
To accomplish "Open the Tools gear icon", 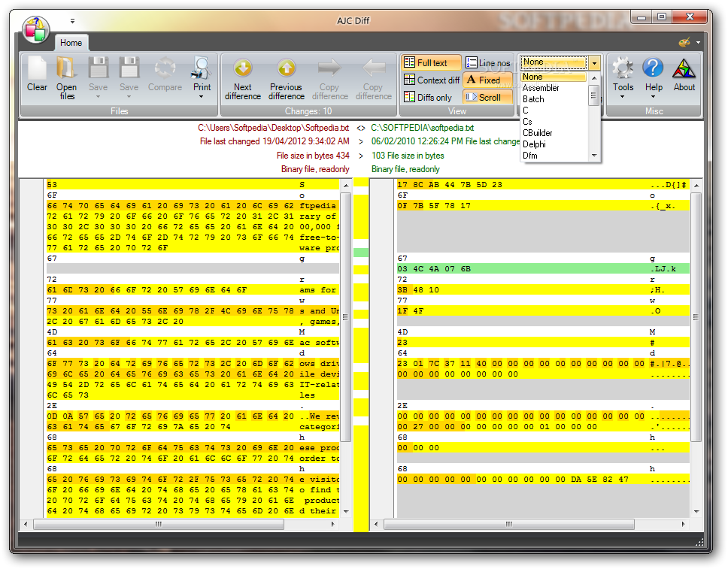I will coord(623,68).
